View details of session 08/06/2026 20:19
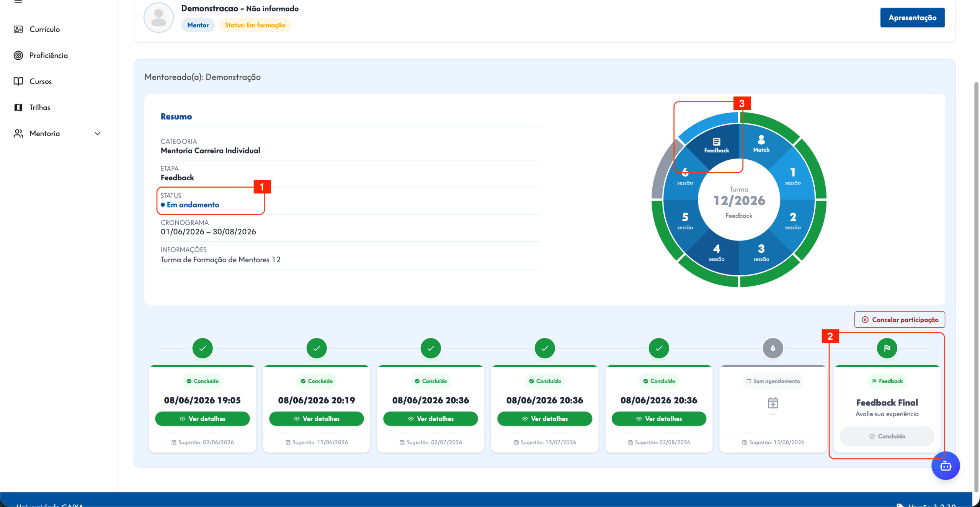Image resolution: width=980 pixels, height=507 pixels. [x=317, y=419]
